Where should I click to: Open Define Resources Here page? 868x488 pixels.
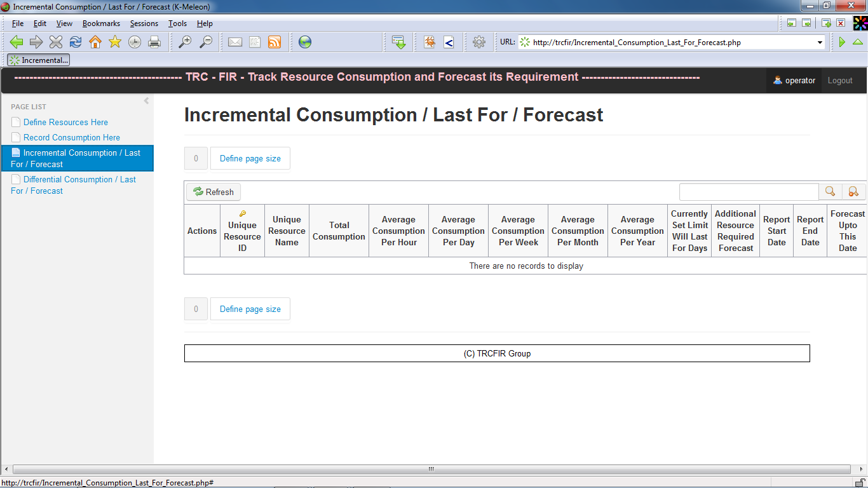point(65,122)
